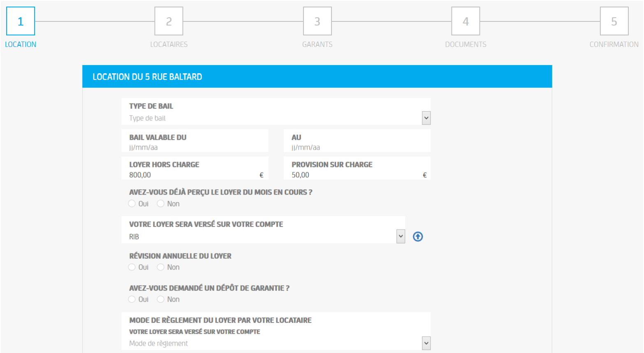Image resolution: width=644 pixels, height=353 pixels.
Task: Select Oui for dépôt de garantie
Action: [x=132, y=299]
